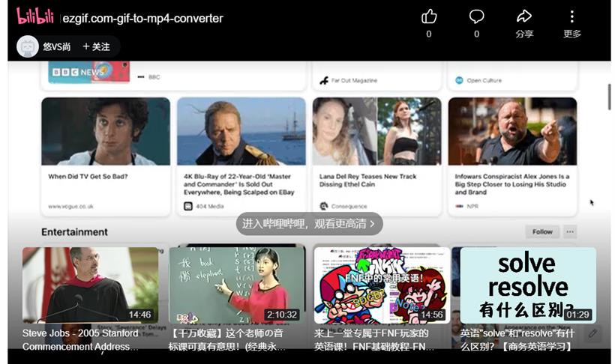
Task: Click 进入哔哩哔哩 watch in HD button
Action: click(309, 224)
